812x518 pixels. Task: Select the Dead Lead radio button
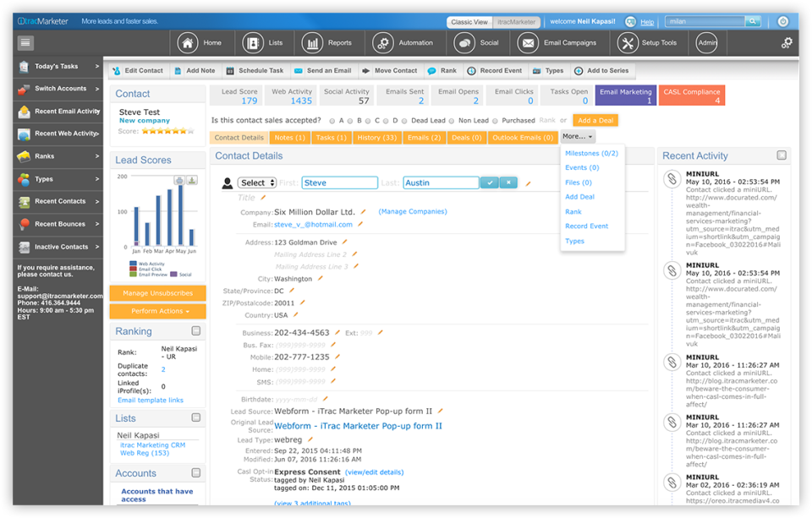[x=404, y=121]
